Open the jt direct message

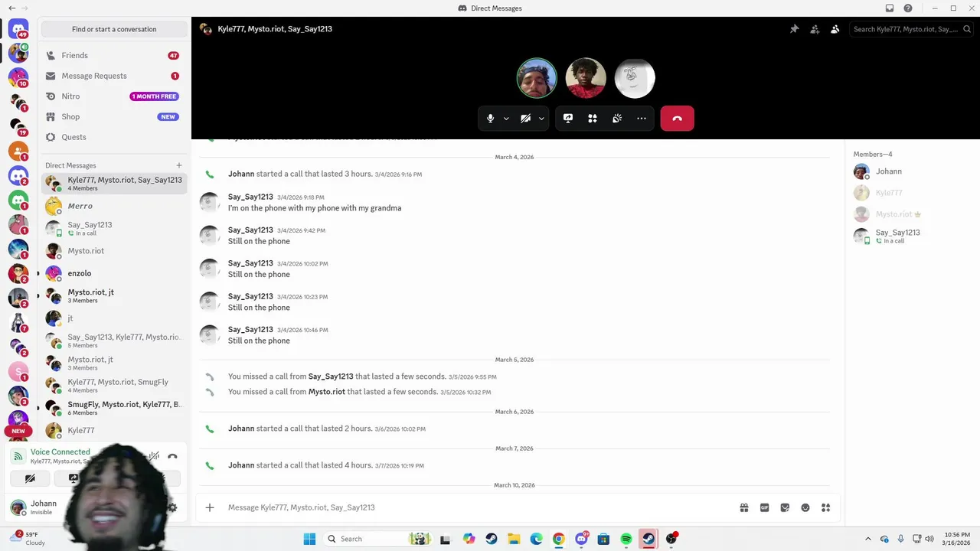pos(114,318)
